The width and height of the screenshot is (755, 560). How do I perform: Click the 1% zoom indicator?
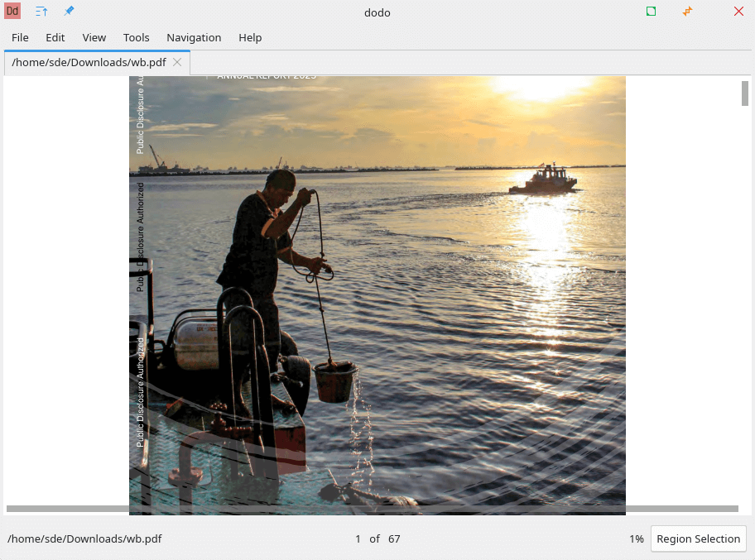(636, 538)
